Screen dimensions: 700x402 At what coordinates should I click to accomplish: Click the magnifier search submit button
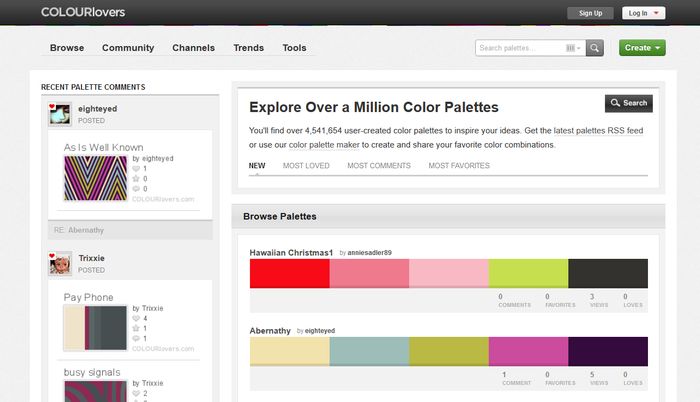pos(595,48)
